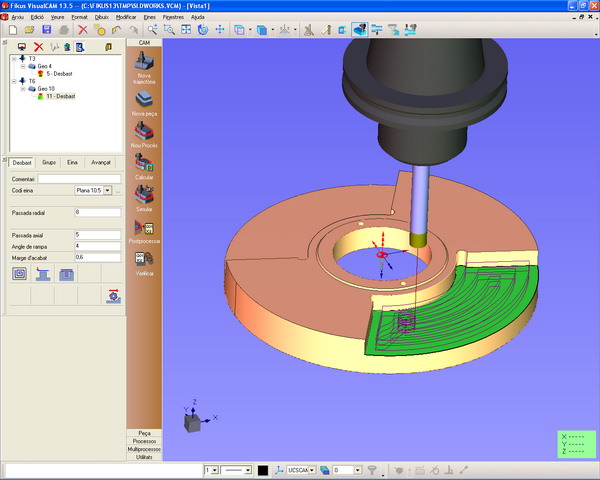Switch to the Eina tab
The width and height of the screenshot is (600, 480).
72,161
